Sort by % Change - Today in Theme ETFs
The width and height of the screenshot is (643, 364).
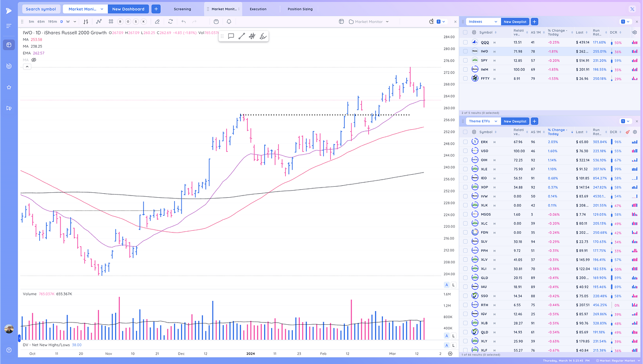560,131
